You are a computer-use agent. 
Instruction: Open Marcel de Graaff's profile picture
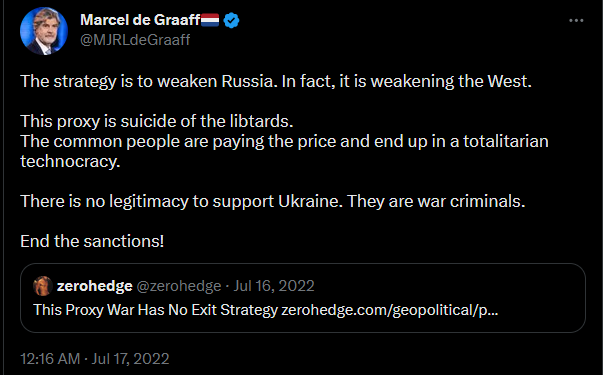(x=44, y=31)
